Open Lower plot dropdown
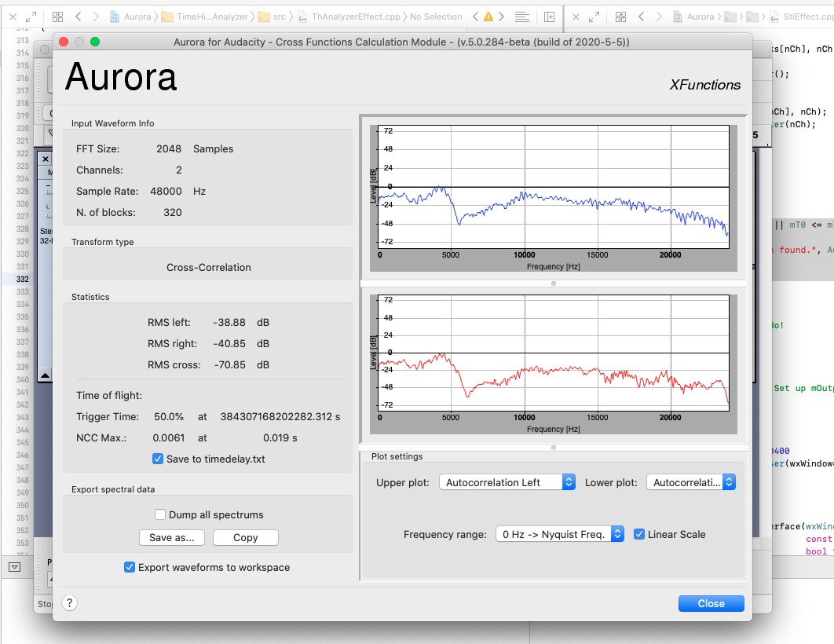Viewport: 834px width, 644px height. pos(691,482)
